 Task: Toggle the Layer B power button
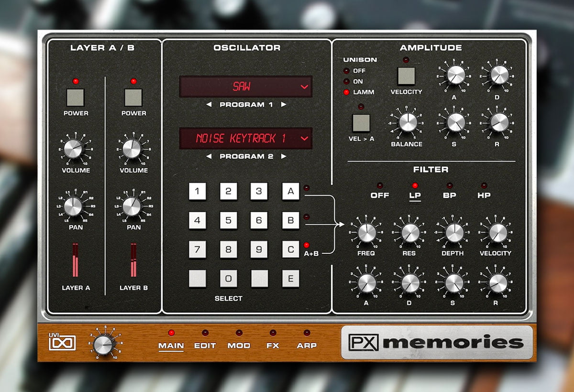[x=133, y=98]
